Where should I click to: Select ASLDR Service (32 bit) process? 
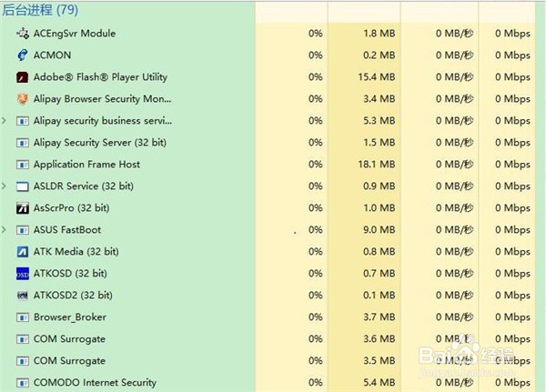pyautogui.click(x=84, y=186)
